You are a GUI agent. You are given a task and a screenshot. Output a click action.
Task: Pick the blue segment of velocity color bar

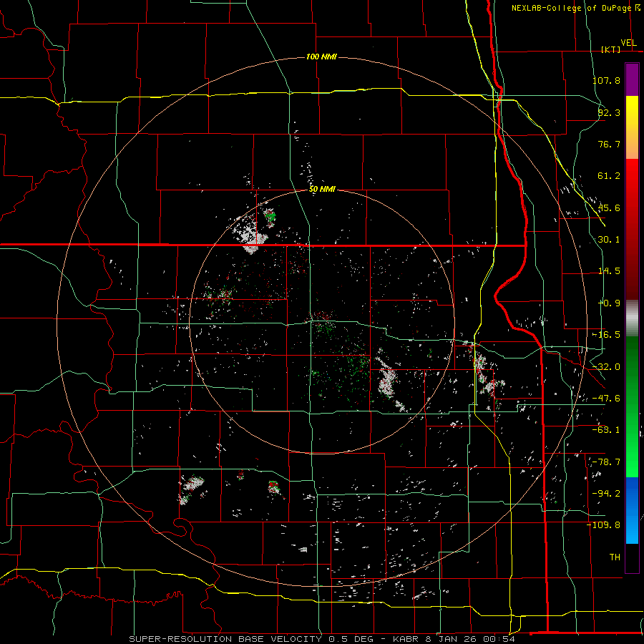[632, 510]
